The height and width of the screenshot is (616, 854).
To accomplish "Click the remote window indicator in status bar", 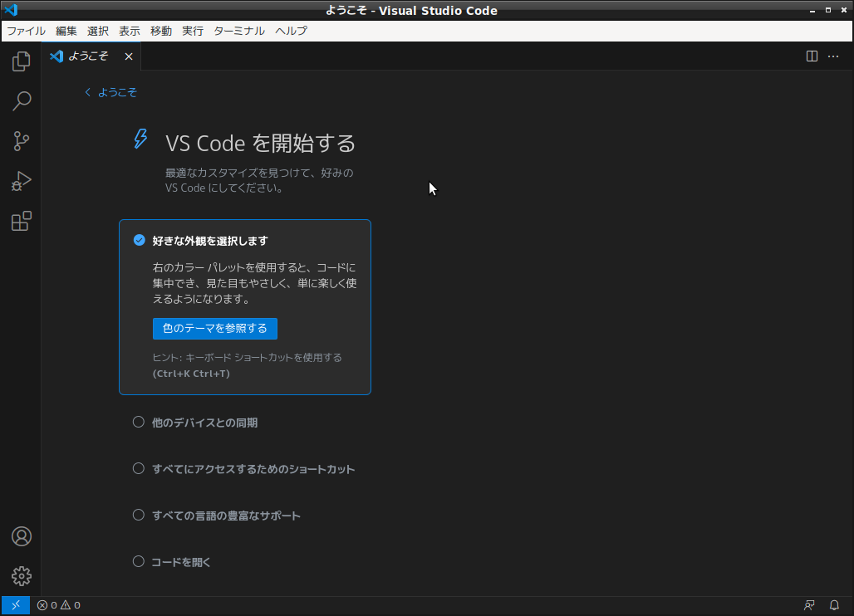I will tap(15, 605).
